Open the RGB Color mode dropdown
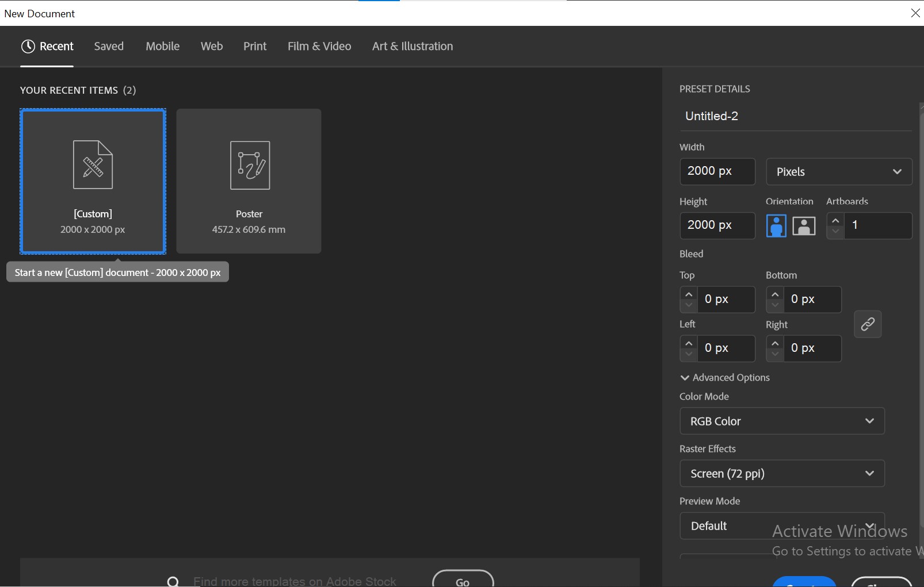This screenshot has width=924, height=587. [x=782, y=421]
